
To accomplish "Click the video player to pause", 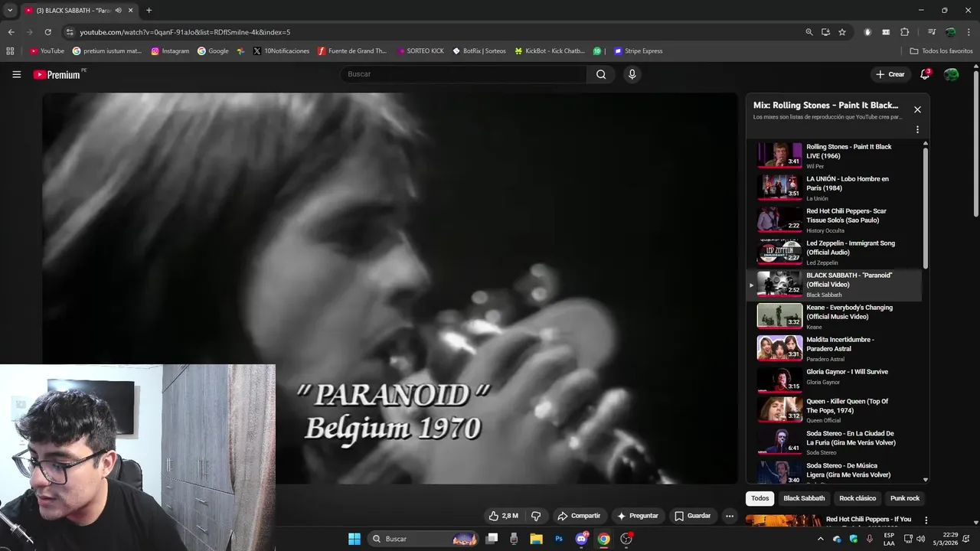I will [x=390, y=288].
